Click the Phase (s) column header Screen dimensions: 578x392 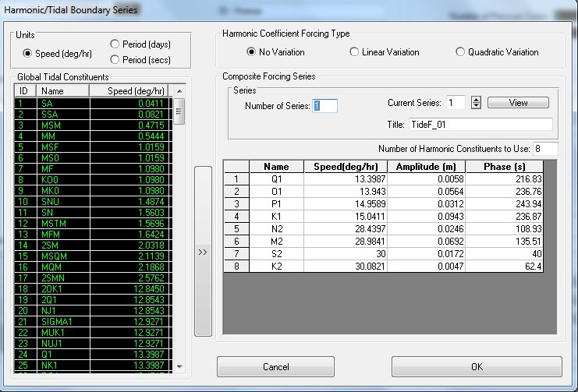[x=504, y=167]
